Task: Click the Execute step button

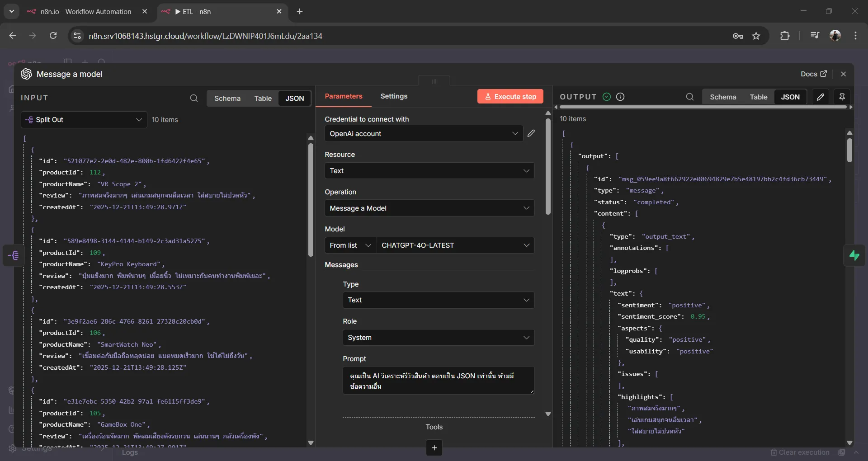Action: coord(510,96)
